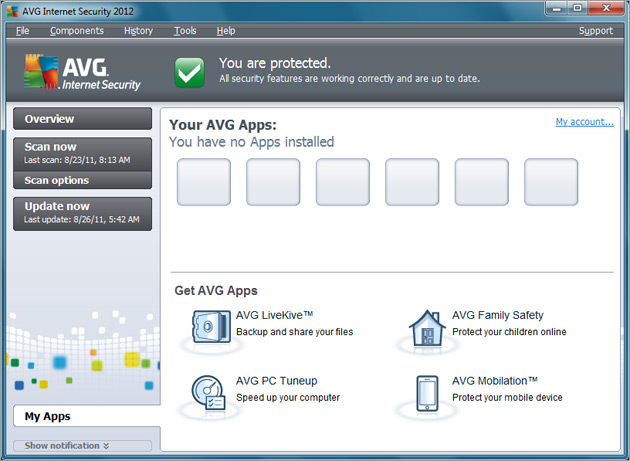Run Update now

(82, 213)
